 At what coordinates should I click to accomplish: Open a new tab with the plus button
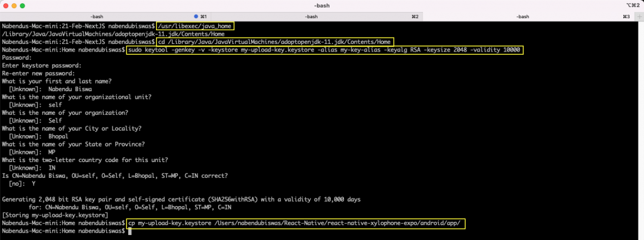pyautogui.click(x=639, y=16)
